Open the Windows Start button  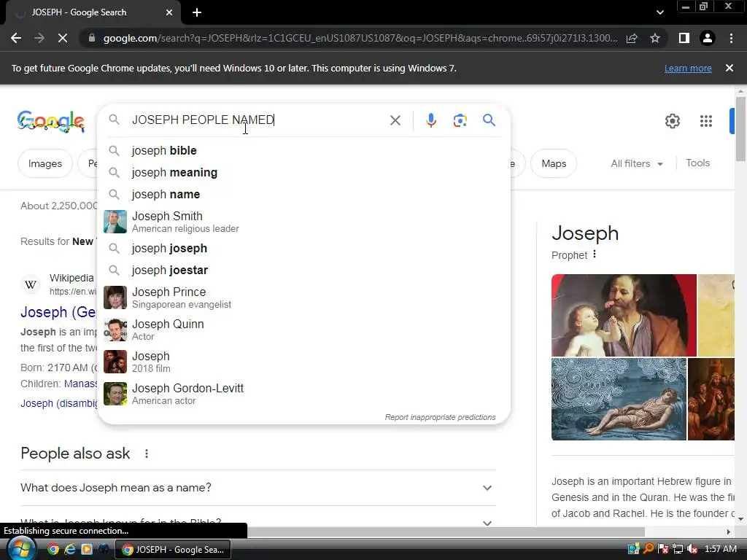click(x=21, y=548)
